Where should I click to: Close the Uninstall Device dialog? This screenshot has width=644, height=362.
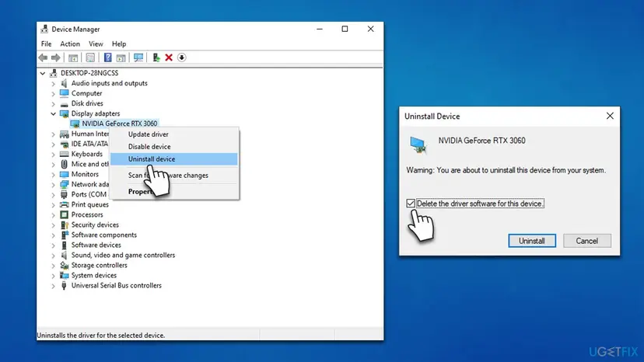(x=610, y=117)
